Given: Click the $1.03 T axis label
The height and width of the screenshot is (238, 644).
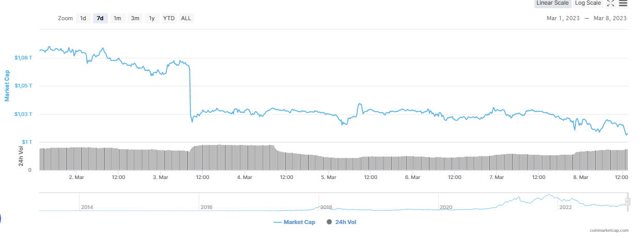Looking at the screenshot, I should click(24, 114).
